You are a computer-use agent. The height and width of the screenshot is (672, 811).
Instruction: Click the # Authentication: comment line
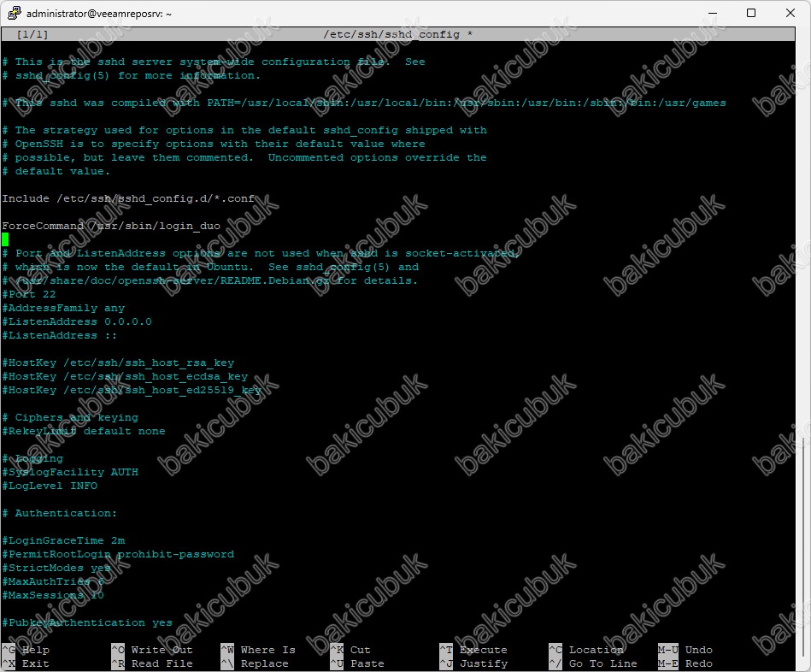pyautogui.click(x=60, y=513)
